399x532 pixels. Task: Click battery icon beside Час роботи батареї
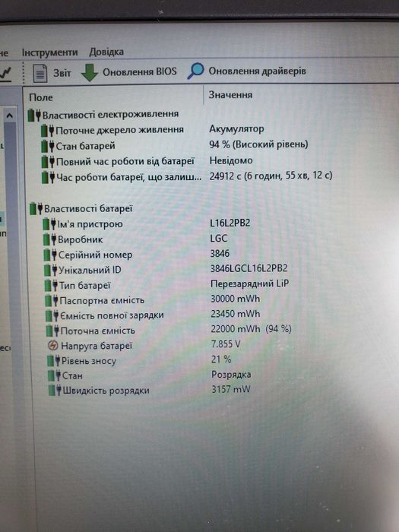(x=49, y=177)
